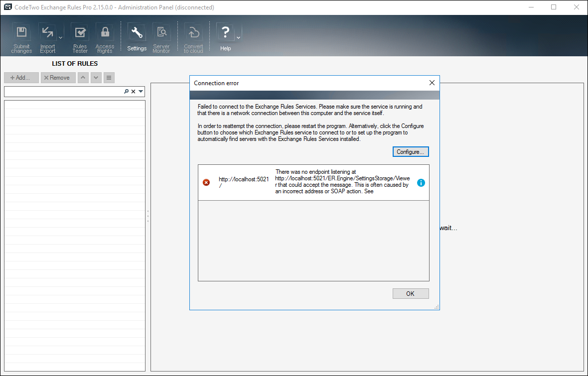Select the http://localhost:5021/ server entry
The image size is (588, 376).
[x=244, y=182]
